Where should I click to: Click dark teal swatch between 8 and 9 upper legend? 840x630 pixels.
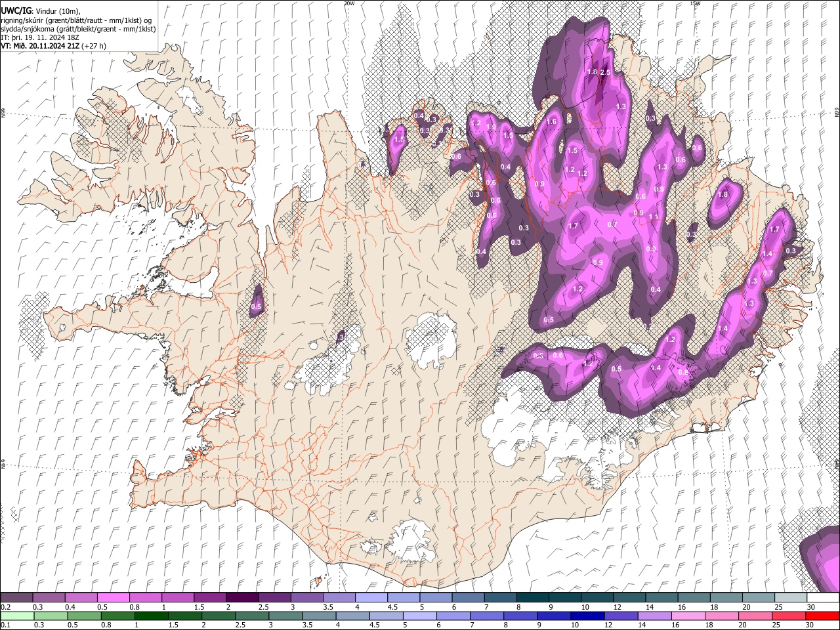pyautogui.click(x=533, y=598)
